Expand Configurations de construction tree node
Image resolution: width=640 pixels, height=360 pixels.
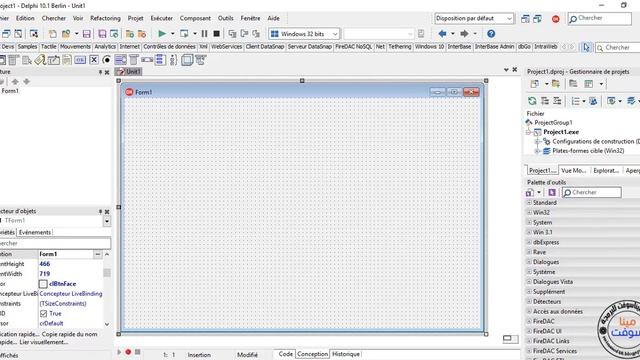(538, 141)
